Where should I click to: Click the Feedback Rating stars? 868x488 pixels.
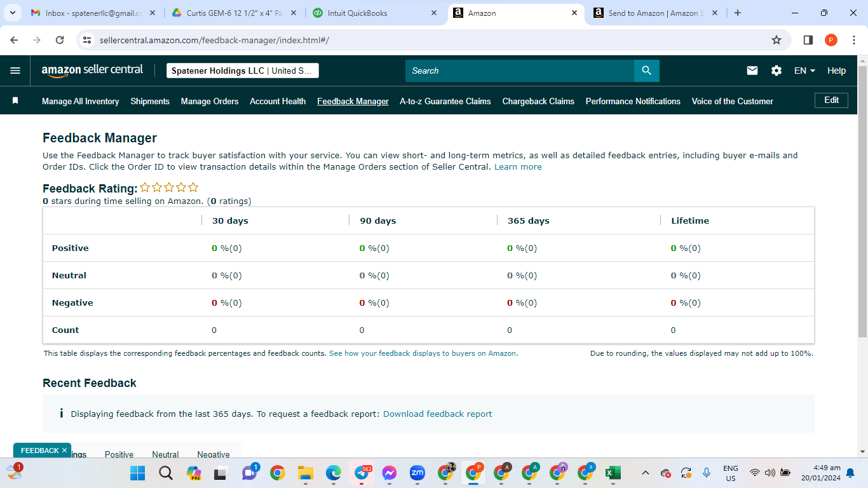(169, 187)
